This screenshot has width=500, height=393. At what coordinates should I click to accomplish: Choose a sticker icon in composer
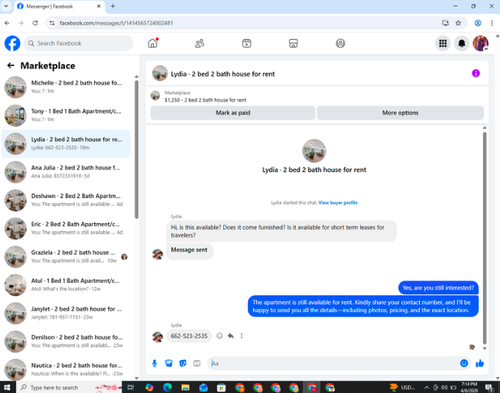click(x=183, y=363)
